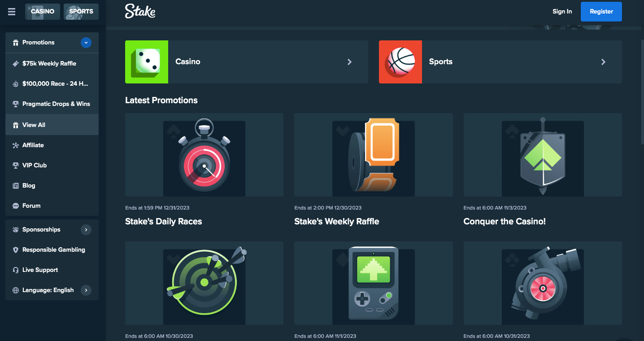This screenshot has height=341, width=644.
Task: Open the handheld game console promotion thumbnail
Action: point(374,283)
